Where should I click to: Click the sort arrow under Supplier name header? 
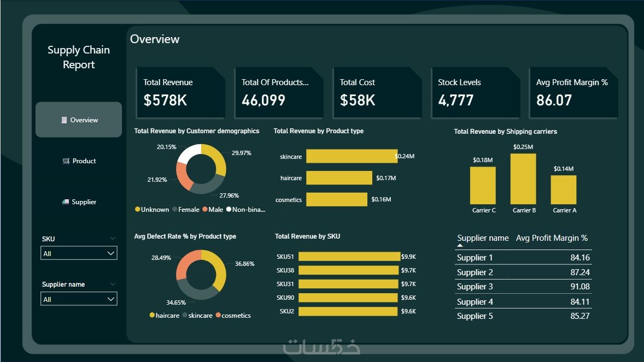pos(460,246)
